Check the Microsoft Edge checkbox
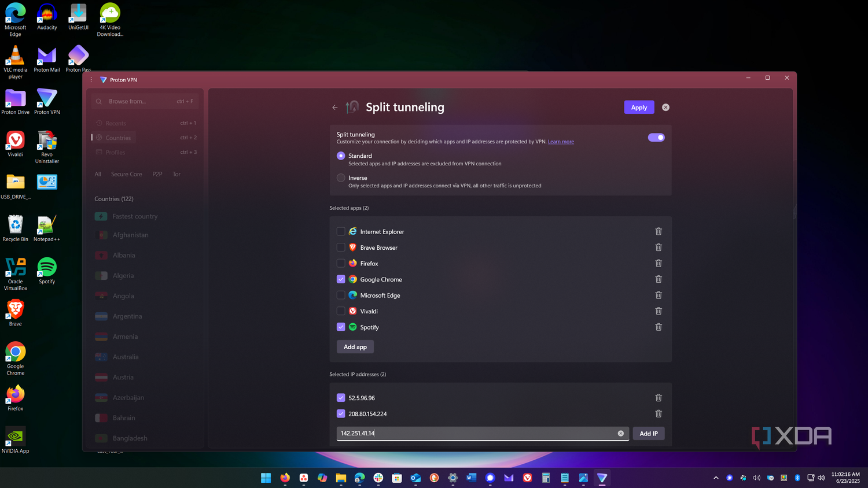The image size is (868, 488). tap(341, 295)
